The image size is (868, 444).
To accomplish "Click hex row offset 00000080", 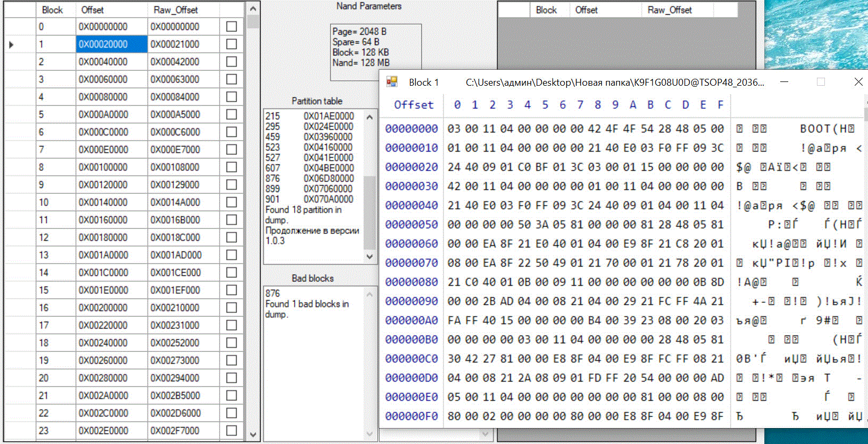I will click(411, 282).
